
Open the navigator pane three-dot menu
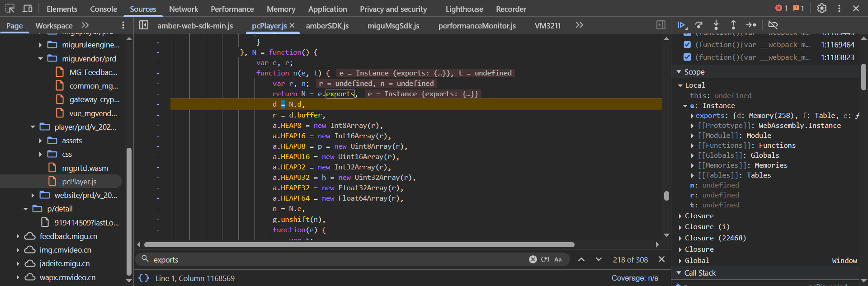123,25
